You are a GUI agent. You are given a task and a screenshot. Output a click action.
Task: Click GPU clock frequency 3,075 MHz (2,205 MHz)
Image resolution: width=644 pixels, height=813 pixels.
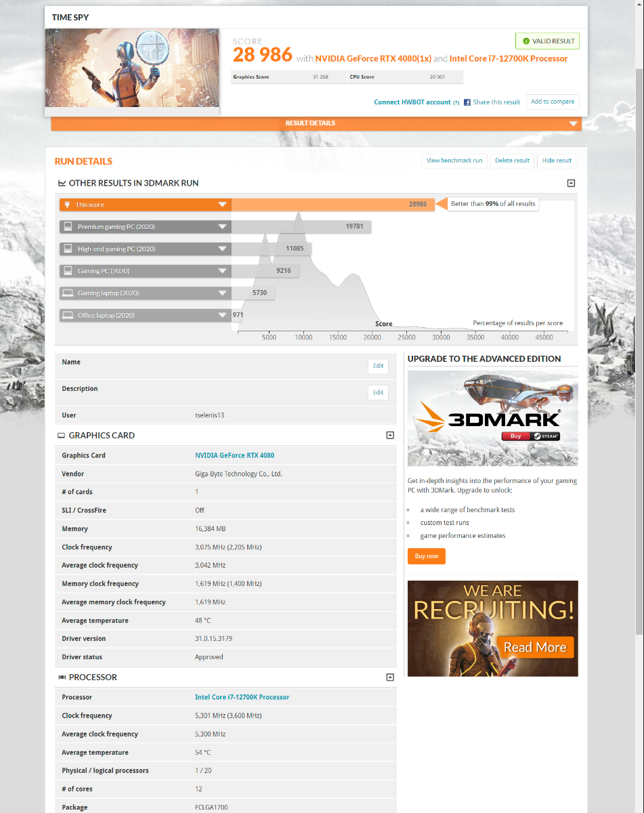point(228,547)
